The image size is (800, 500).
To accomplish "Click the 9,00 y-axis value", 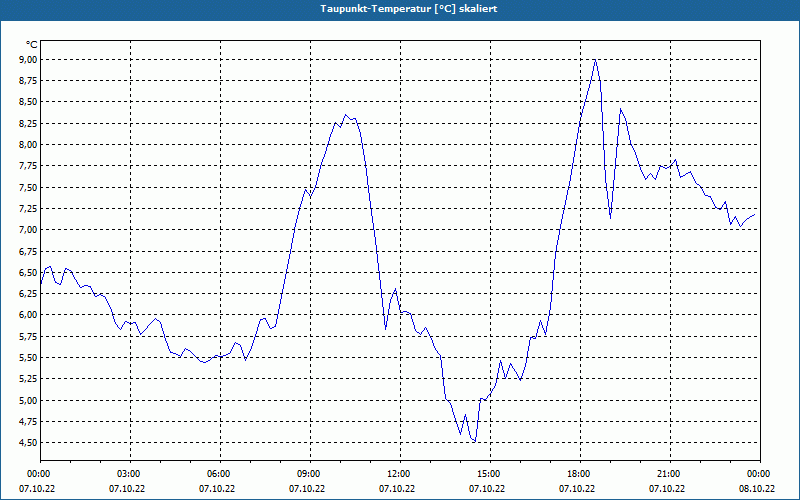I will pos(28,59).
